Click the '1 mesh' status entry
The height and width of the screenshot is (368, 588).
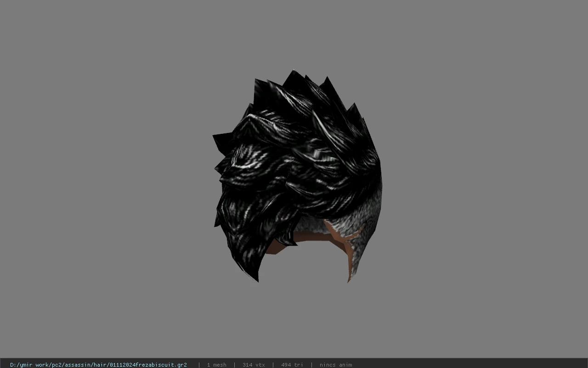point(217,365)
